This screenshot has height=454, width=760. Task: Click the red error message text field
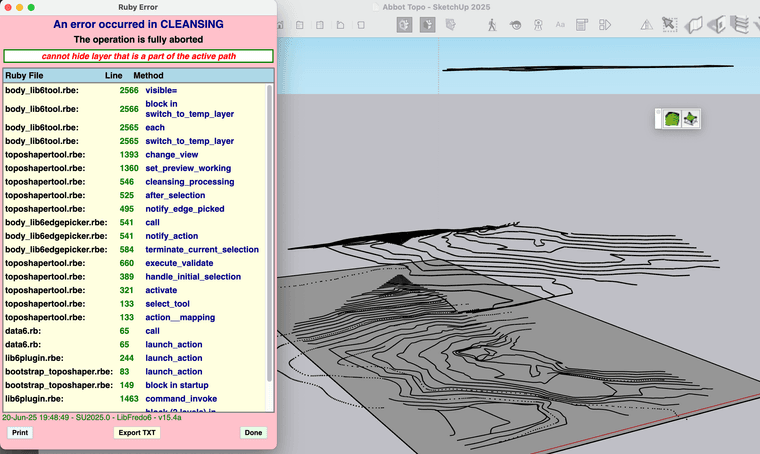click(x=137, y=56)
